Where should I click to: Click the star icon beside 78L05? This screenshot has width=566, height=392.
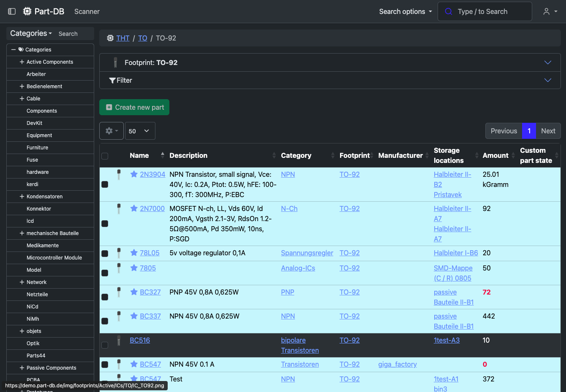(134, 253)
